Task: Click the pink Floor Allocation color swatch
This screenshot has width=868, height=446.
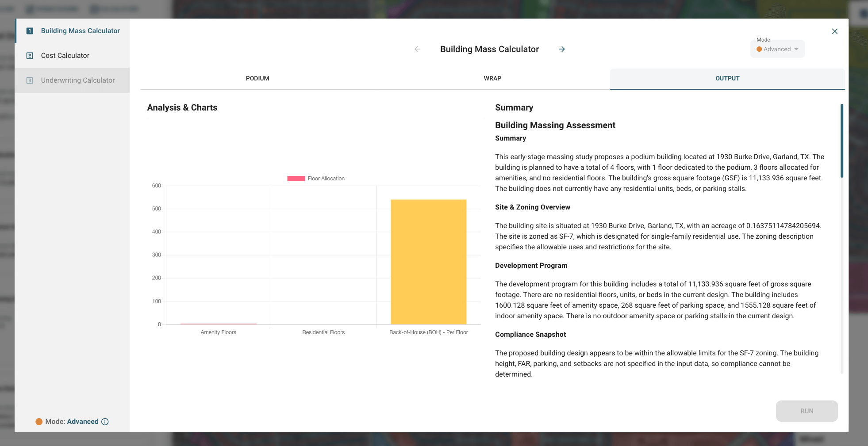Action: (296, 179)
